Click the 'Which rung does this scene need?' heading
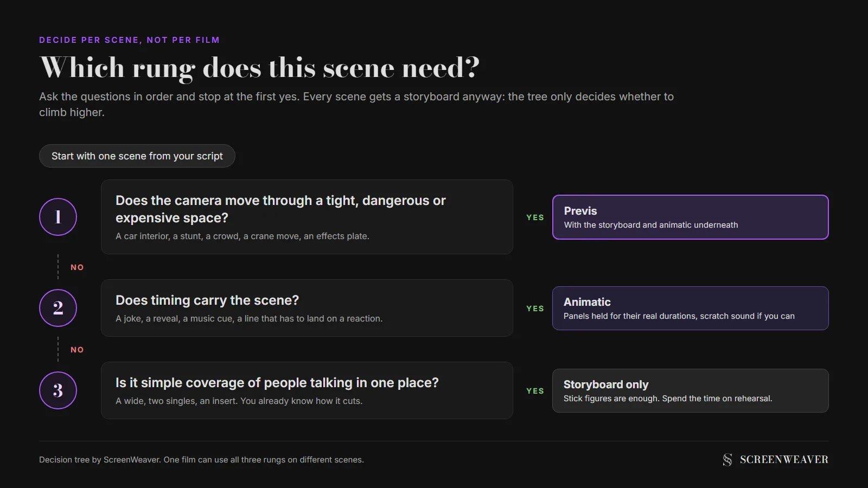The width and height of the screenshot is (868, 488). (x=260, y=68)
